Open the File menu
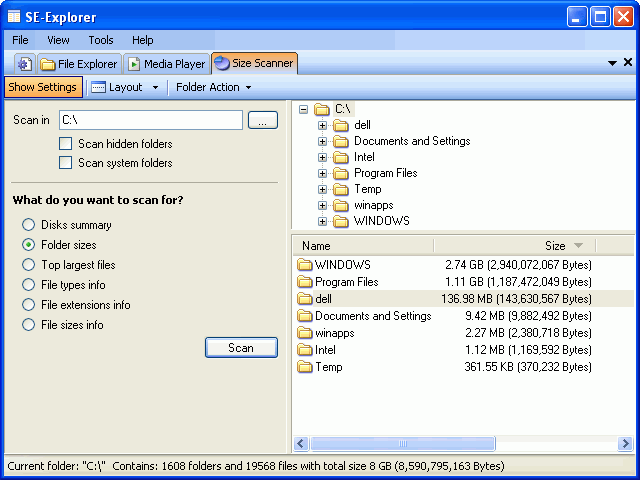Screen dimensions: 640x480 20,40
